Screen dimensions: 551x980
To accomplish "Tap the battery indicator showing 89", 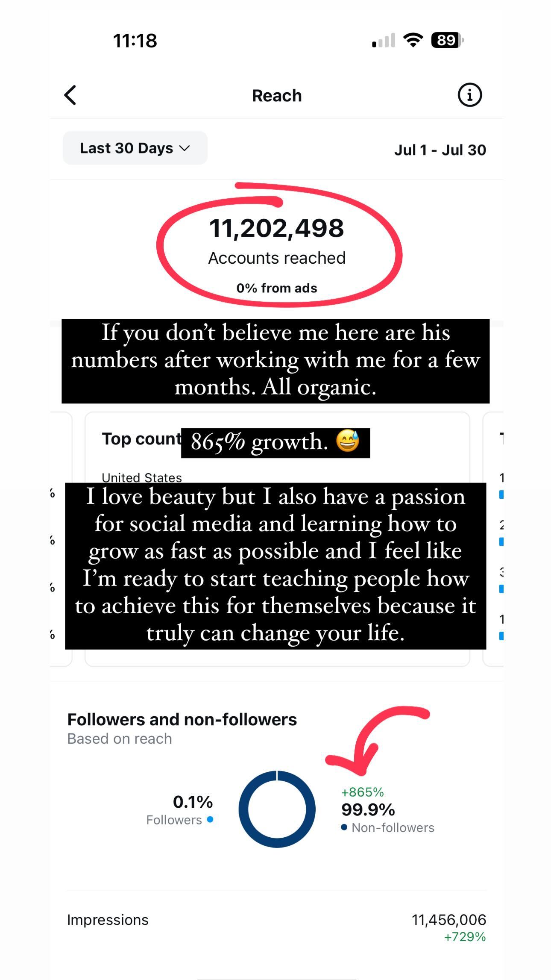I will tap(448, 40).
